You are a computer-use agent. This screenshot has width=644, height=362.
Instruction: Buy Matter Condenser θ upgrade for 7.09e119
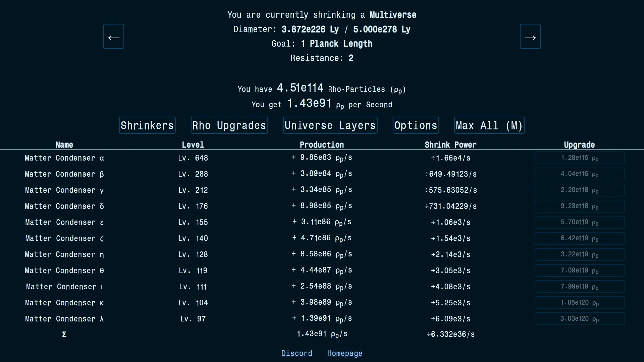click(579, 270)
